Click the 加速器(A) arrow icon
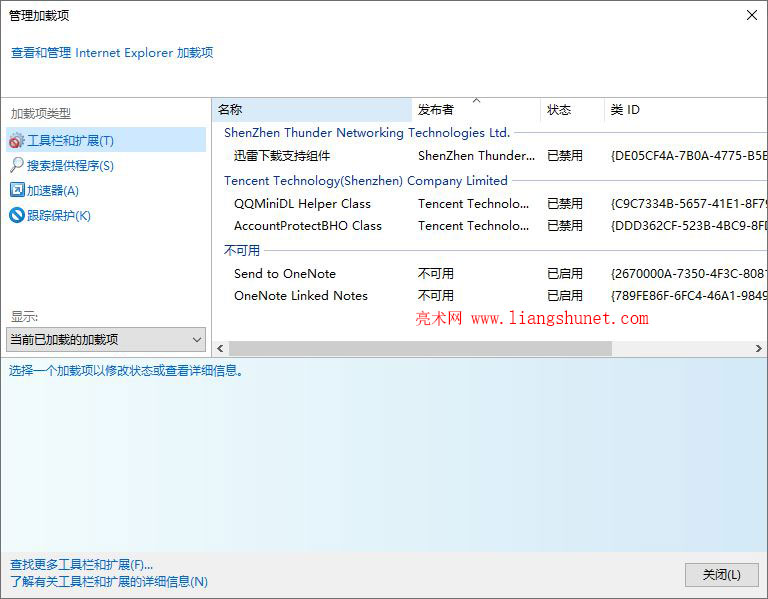This screenshot has width=768, height=599. [17, 190]
